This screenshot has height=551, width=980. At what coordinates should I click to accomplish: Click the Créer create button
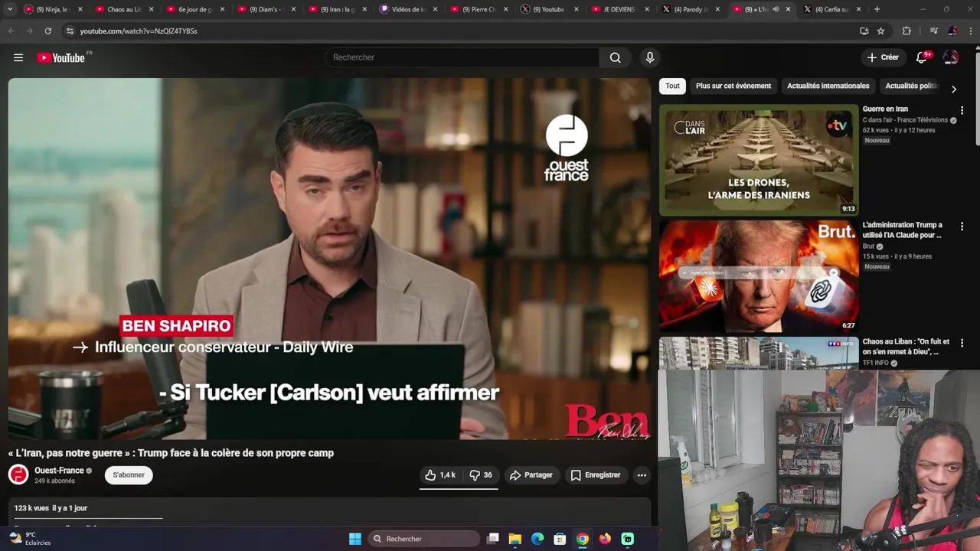pyautogui.click(x=882, y=57)
